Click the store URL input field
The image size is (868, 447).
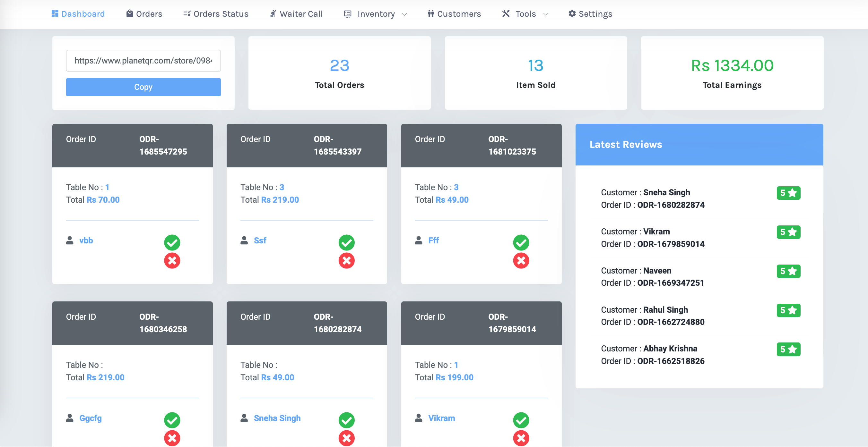[x=143, y=60]
